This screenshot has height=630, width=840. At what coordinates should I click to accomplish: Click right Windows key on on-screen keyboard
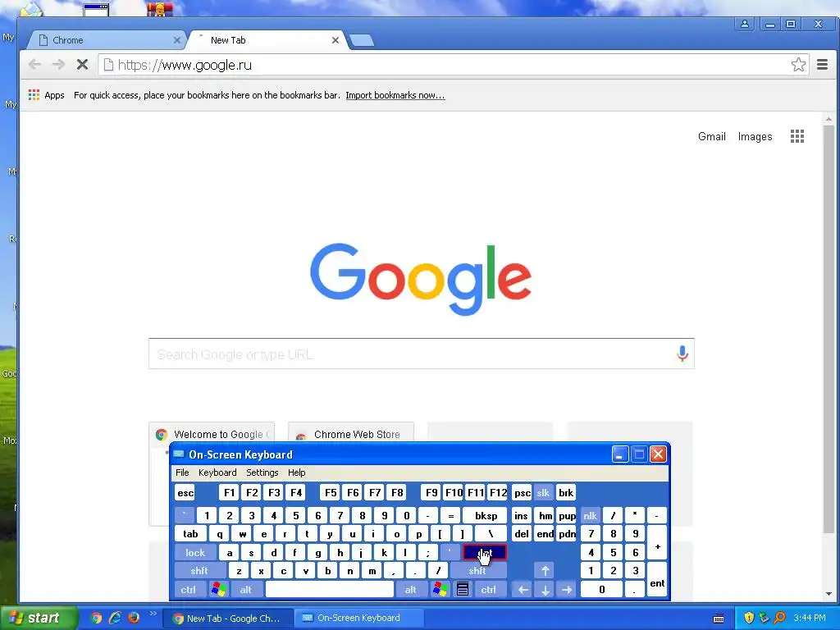441,589
